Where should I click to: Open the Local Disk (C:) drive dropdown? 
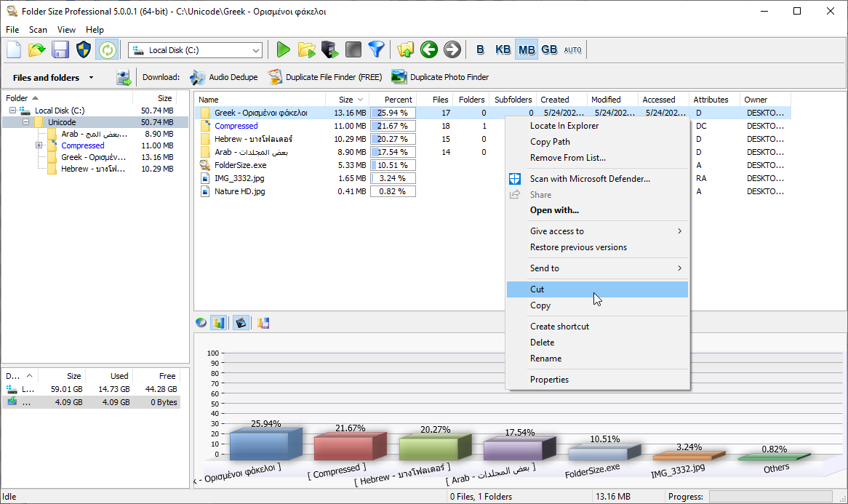point(256,49)
